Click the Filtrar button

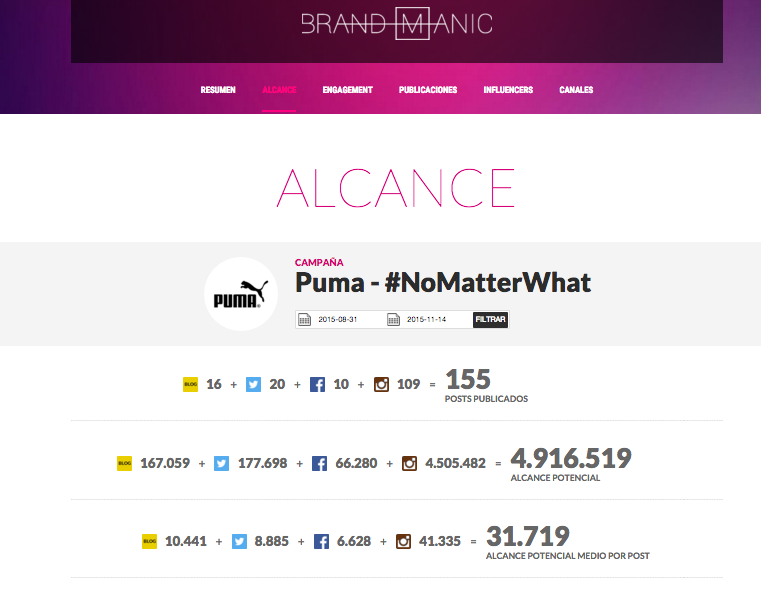pos(491,319)
